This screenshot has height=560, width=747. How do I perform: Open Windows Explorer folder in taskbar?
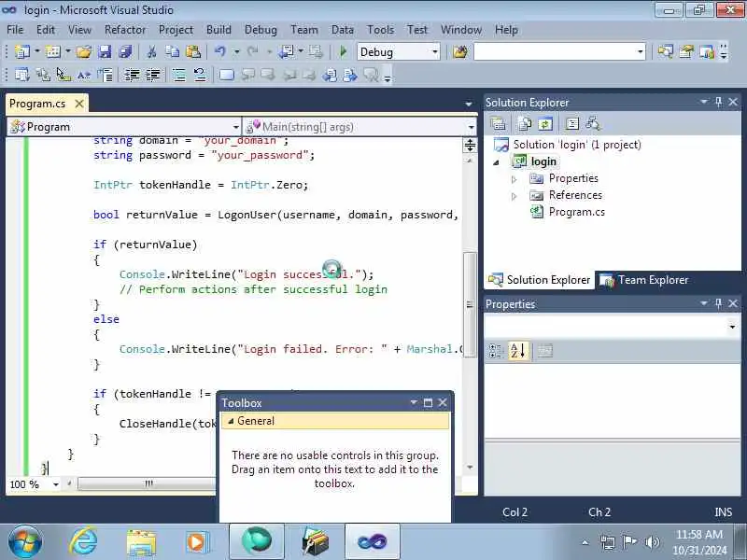141,542
